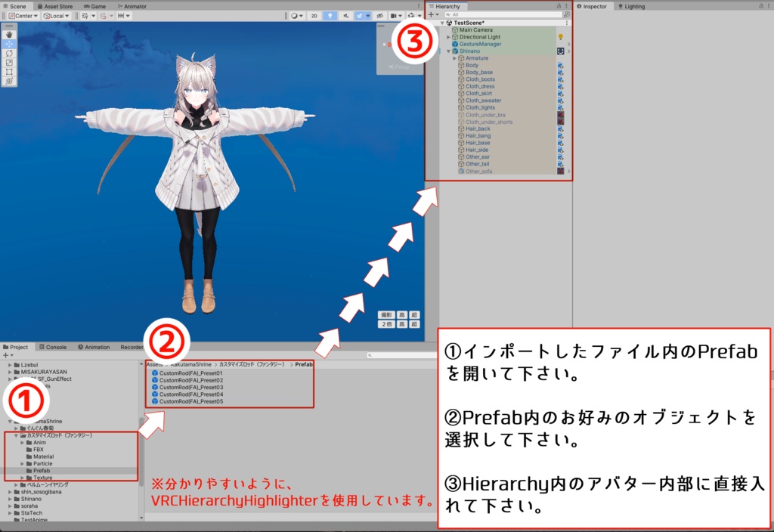Click the 2倍 button in Scene view

coord(386,324)
